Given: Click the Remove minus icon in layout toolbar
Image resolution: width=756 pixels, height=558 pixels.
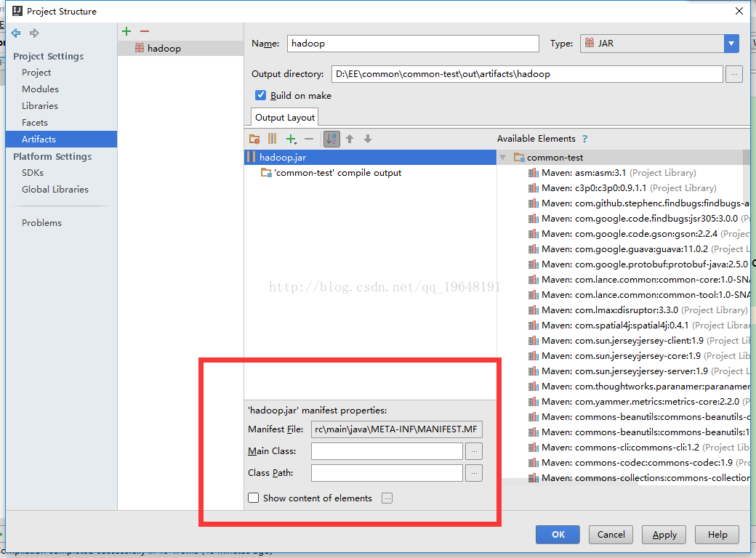Looking at the screenshot, I should coord(309,139).
